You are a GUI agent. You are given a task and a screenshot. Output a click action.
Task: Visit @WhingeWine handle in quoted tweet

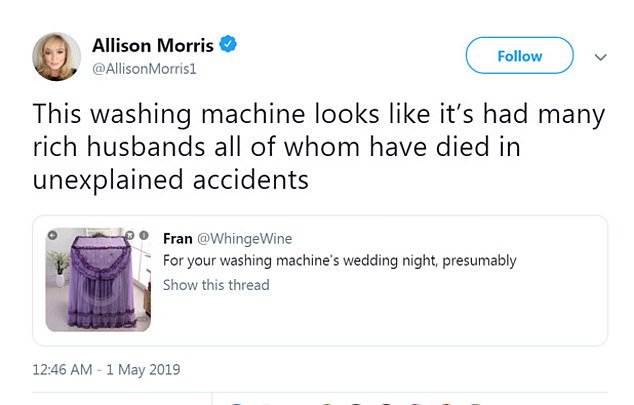[x=245, y=239]
